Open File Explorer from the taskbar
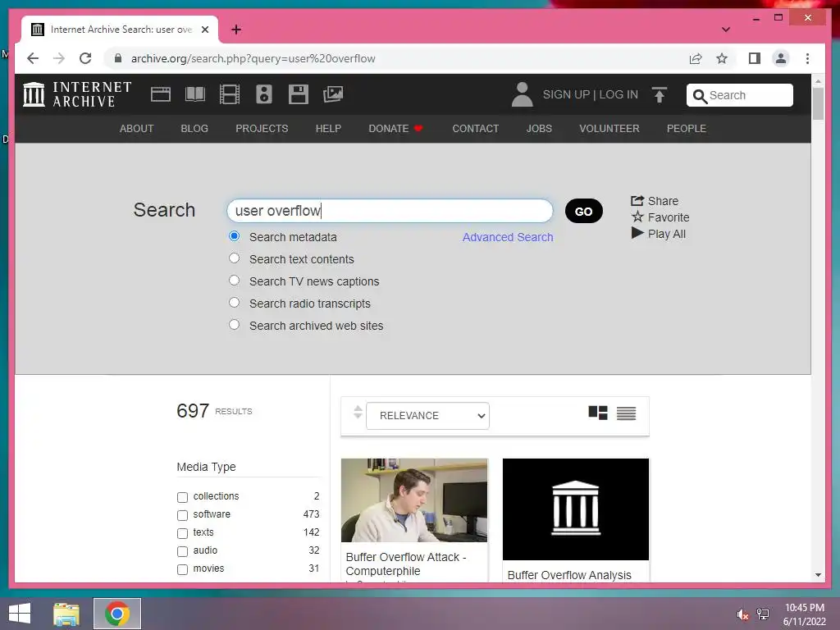Image resolution: width=840 pixels, height=630 pixels. [x=66, y=614]
